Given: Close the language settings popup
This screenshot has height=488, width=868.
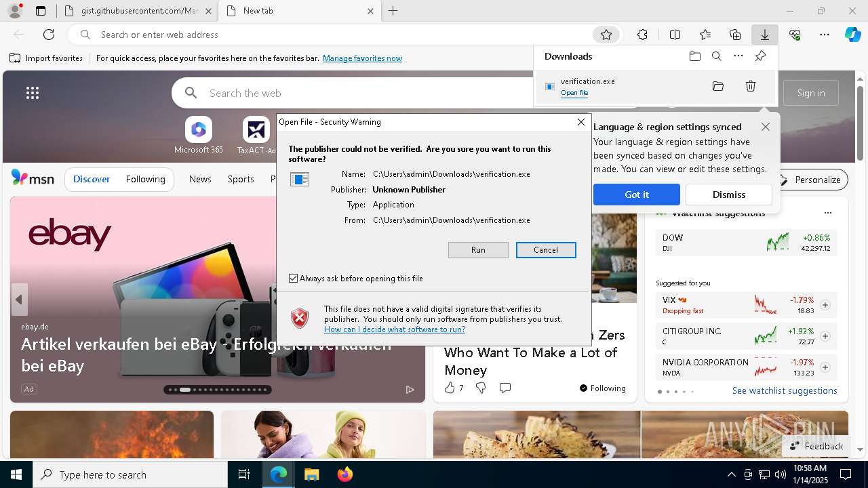Looking at the screenshot, I should coord(765,127).
